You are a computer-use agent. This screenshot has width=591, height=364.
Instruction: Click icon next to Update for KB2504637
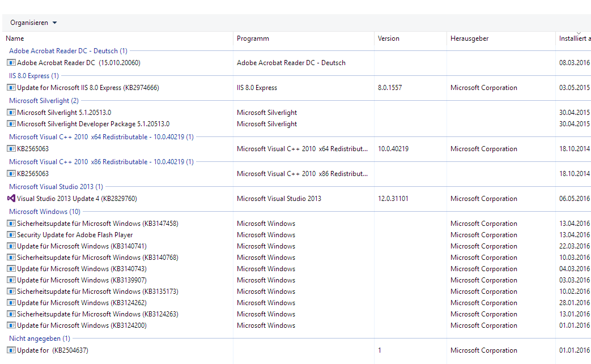[x=11, y=350]
